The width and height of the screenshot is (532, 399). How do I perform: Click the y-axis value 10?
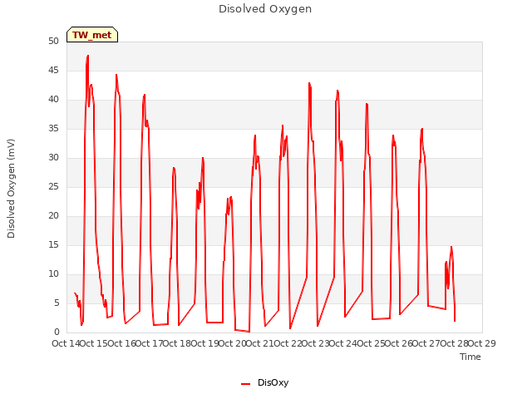pos(53,274)
